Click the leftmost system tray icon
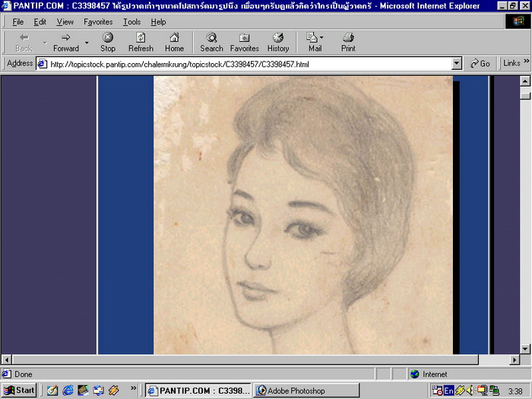532x399 pixels. click(x=437, y=391)
